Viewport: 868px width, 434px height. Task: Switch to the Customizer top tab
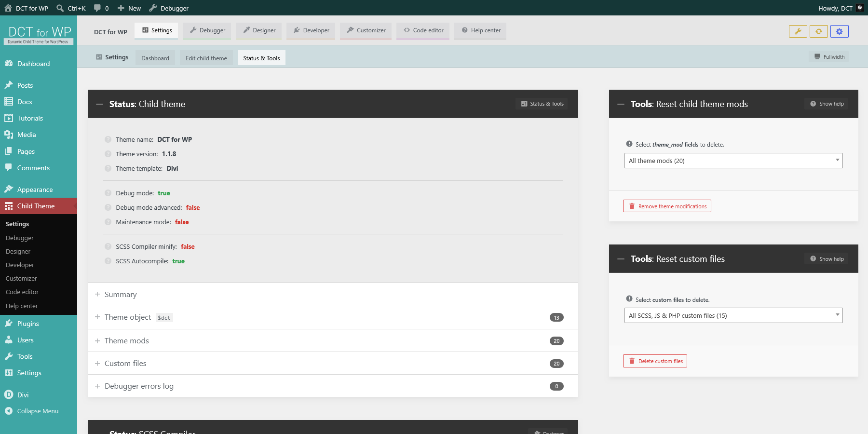coord(366,30)
